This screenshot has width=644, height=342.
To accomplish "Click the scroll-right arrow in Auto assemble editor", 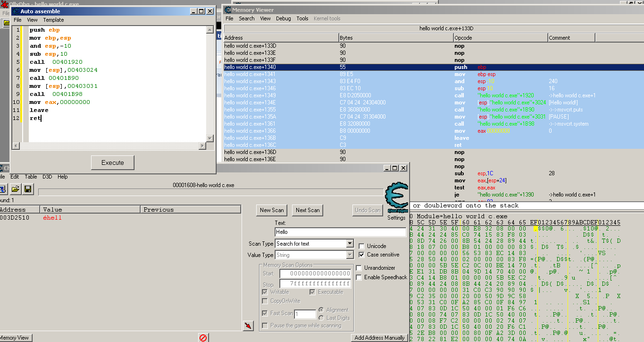I will coord(202,146).
